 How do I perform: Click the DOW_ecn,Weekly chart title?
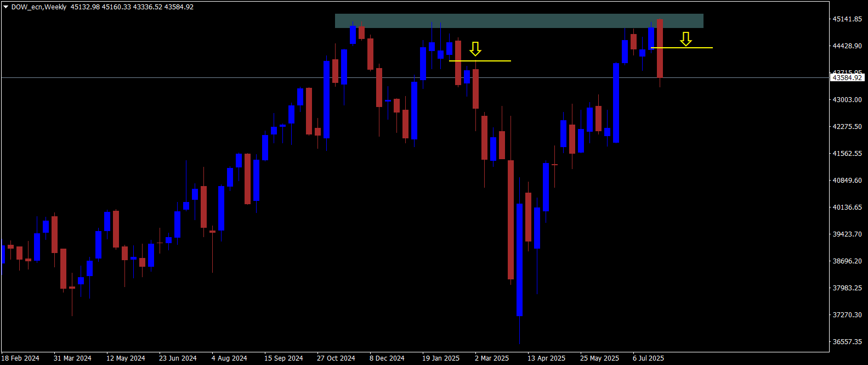click(39, 7)
